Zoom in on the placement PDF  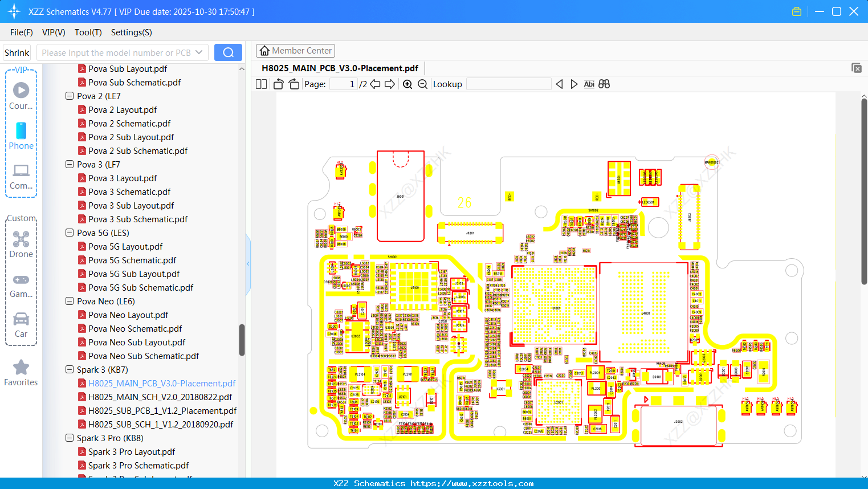[x=407, y=84]
